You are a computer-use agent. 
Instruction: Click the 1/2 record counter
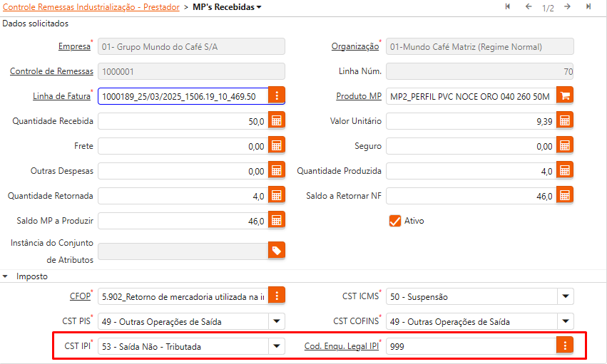tap(548, 8)
